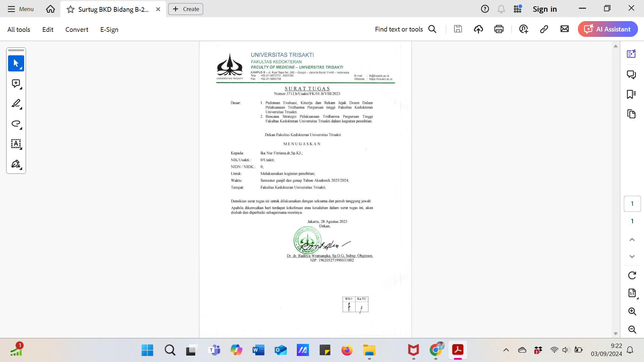Open All tools menu
This screenshot has width=644, height=362.
coord(19,29)
